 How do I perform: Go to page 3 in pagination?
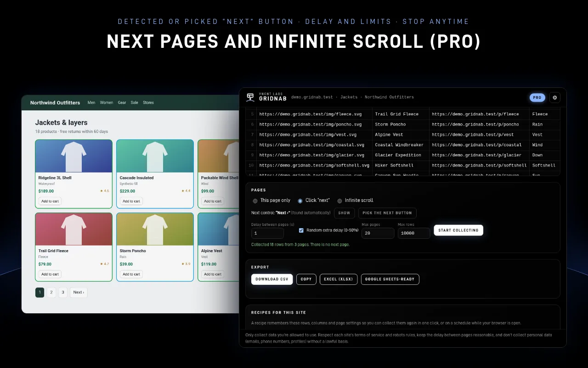63,292
